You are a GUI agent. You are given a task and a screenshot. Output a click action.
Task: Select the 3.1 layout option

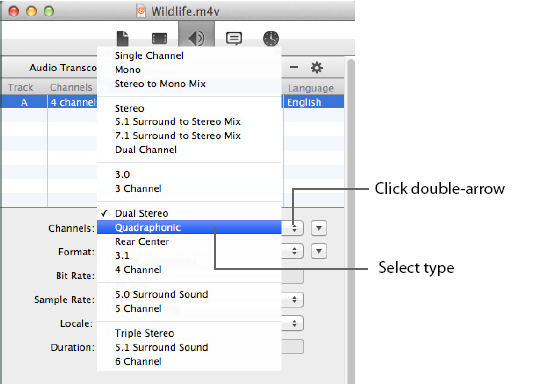pos(189,255)
